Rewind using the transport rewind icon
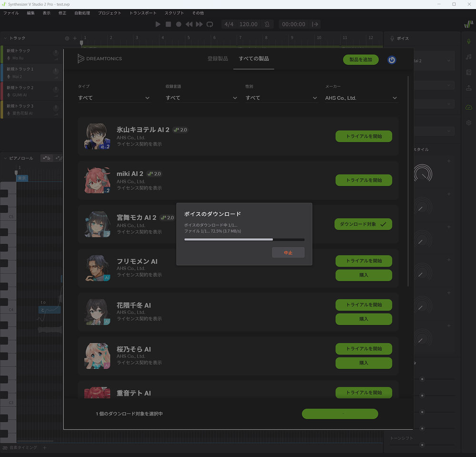Image resolution: width=476 pixels, height=457 pixels. pyautogui.click(x=189, y=24)
